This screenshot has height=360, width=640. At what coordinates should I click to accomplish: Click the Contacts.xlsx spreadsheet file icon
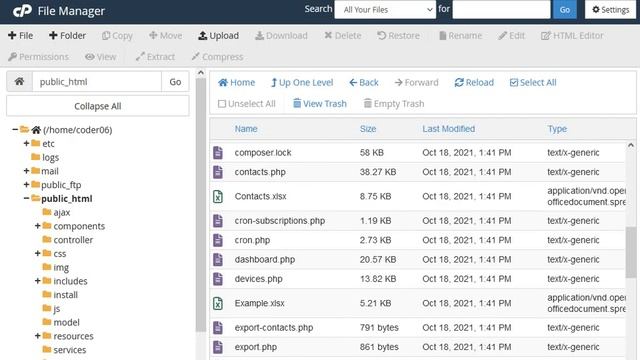pos(218,196)
